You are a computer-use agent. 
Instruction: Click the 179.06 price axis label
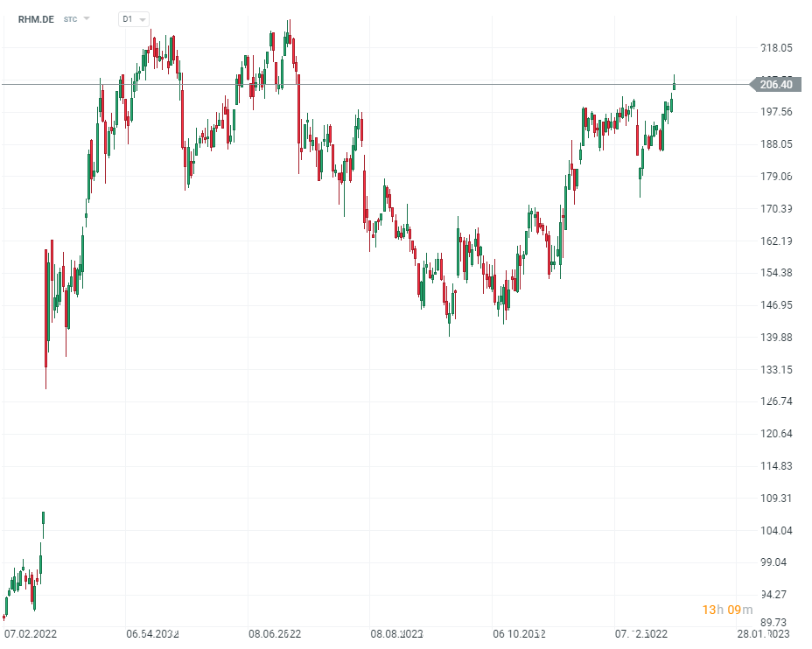tap(776, 177)
